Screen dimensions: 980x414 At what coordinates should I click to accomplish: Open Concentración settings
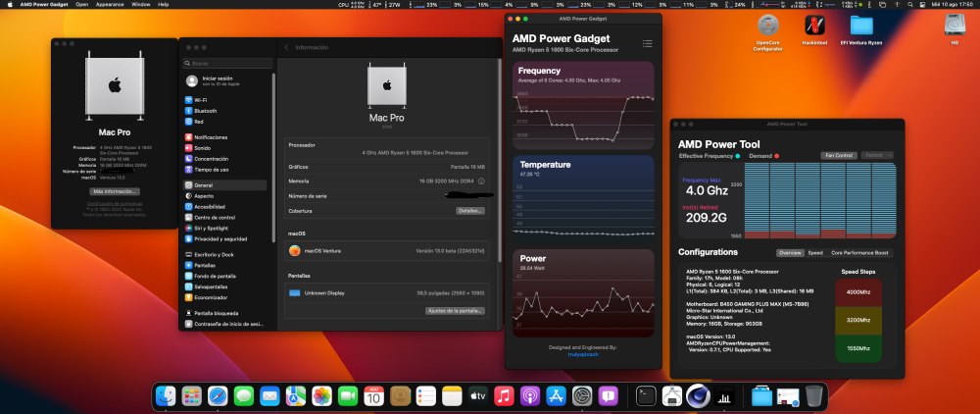[225, 159]
